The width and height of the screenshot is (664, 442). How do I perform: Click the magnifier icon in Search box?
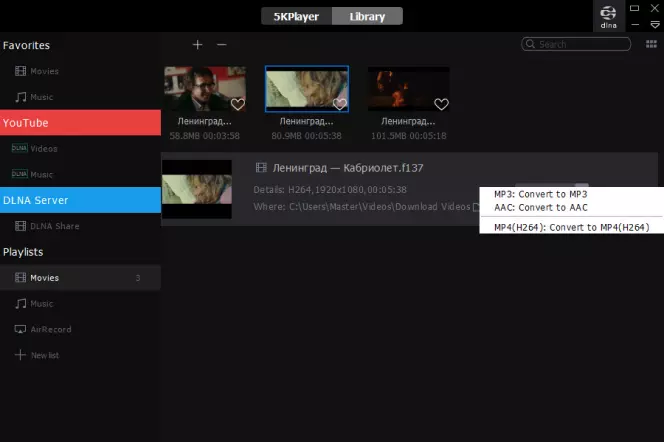530,44
